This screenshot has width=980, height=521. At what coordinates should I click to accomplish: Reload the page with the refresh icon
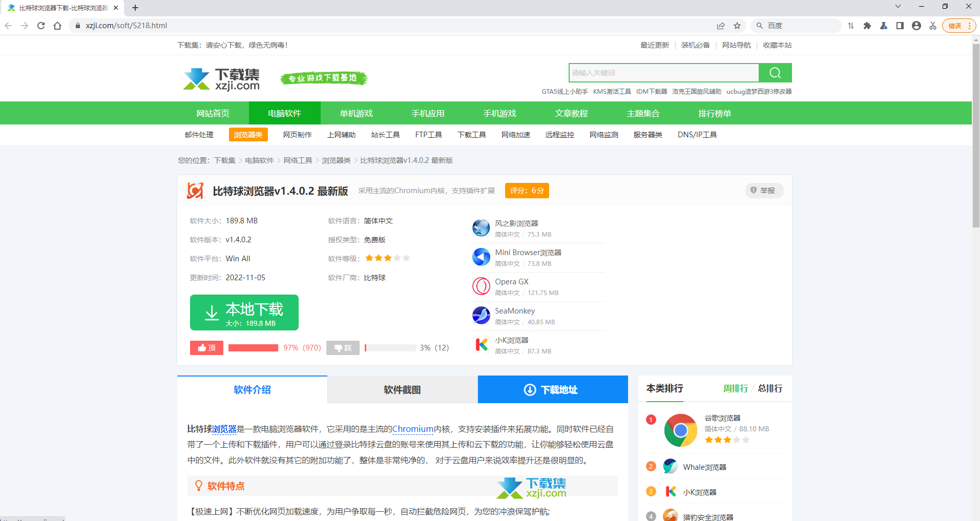point(41,26)
